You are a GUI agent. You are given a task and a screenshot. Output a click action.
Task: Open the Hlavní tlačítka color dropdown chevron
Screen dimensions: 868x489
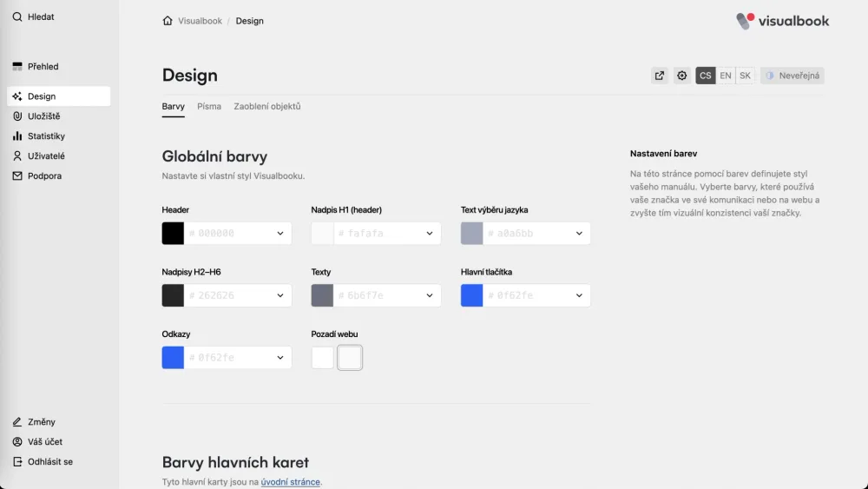pyautogui.click(x=579, y=295)
